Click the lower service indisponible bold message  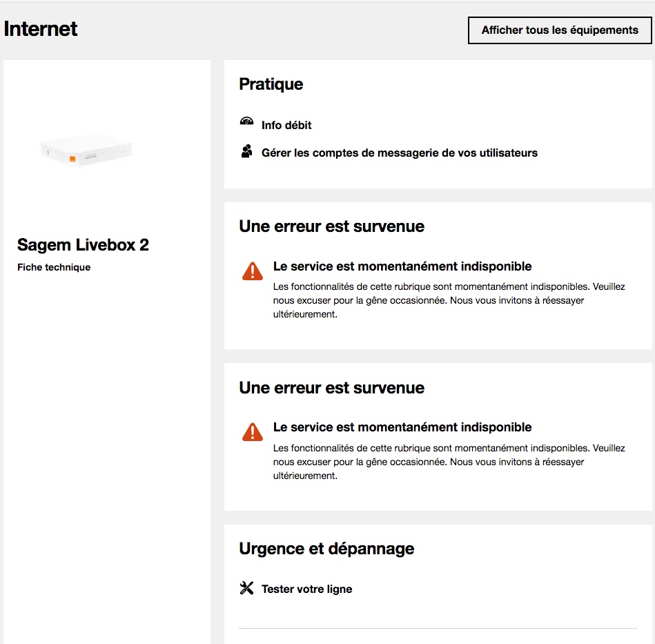(402, 427)
